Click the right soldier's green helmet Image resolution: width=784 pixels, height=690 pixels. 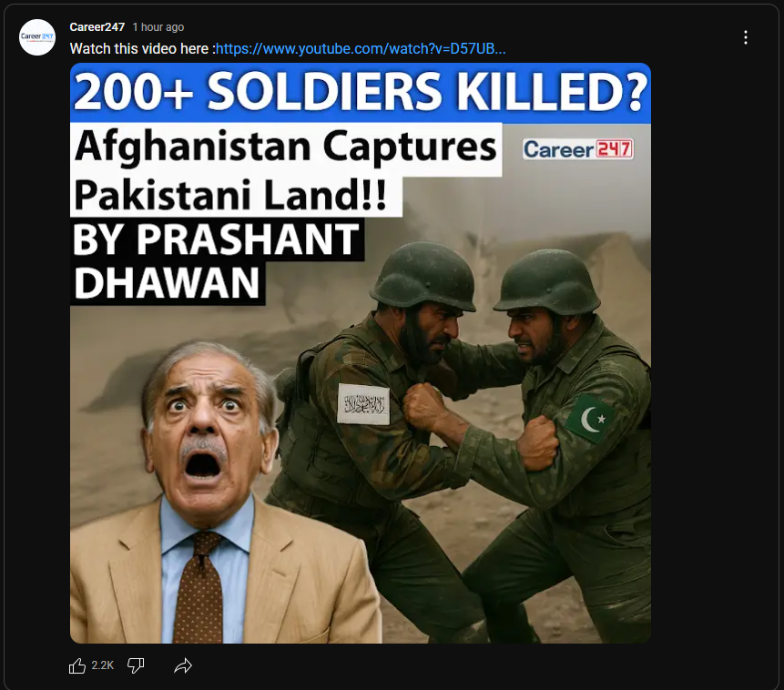point(547,281)
